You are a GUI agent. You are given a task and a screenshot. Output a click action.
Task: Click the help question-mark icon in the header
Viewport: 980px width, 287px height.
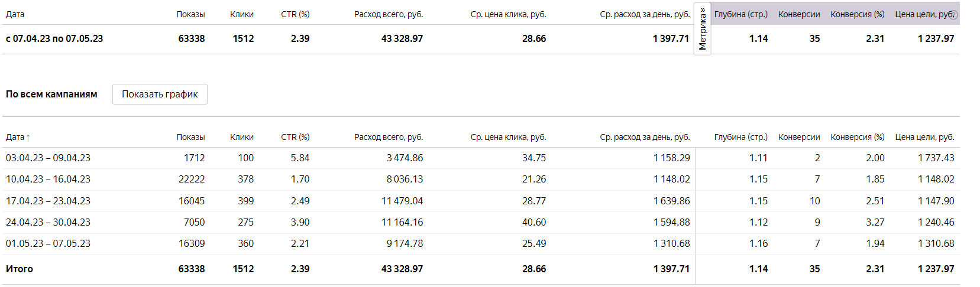click(x=953, y=15)
